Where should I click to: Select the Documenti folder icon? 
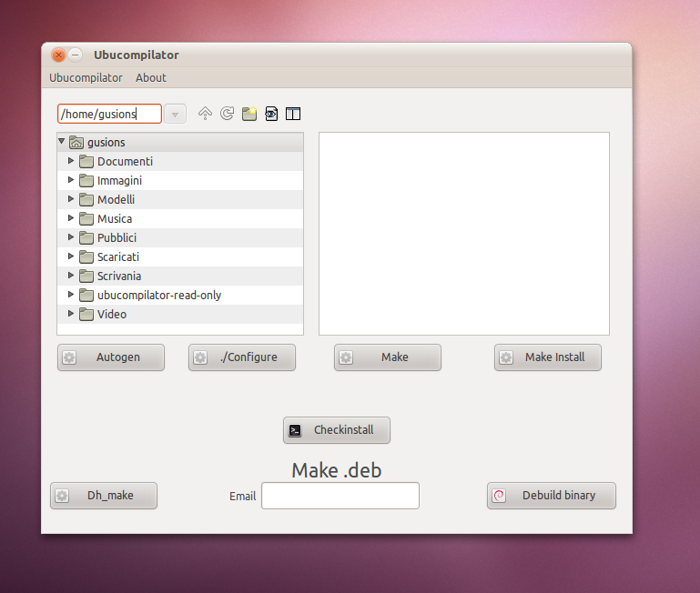click(x=86, y=162)
